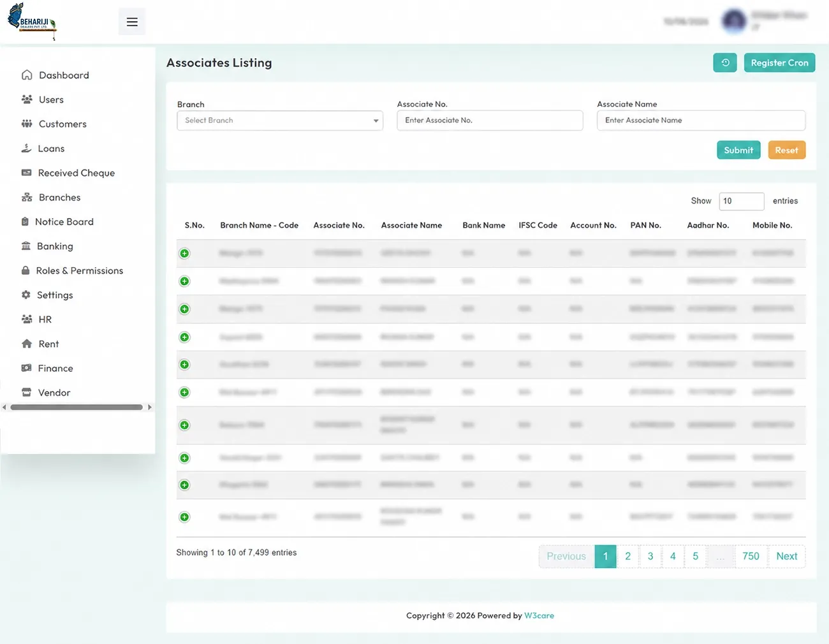Image resolution: width=829 pixels, height=644 pixels.
Task: Click the Branches network icon
Action: point(27,198)
